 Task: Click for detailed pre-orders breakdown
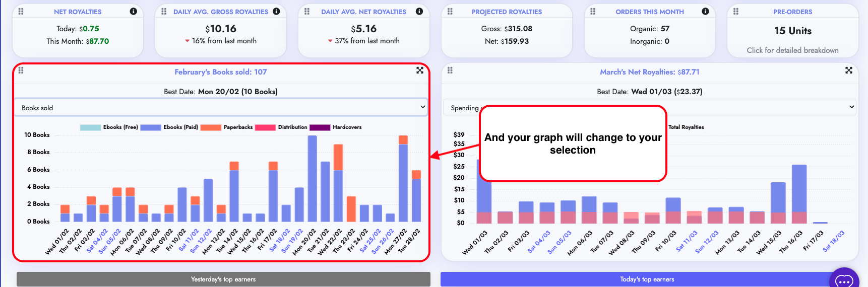[792, 50]
